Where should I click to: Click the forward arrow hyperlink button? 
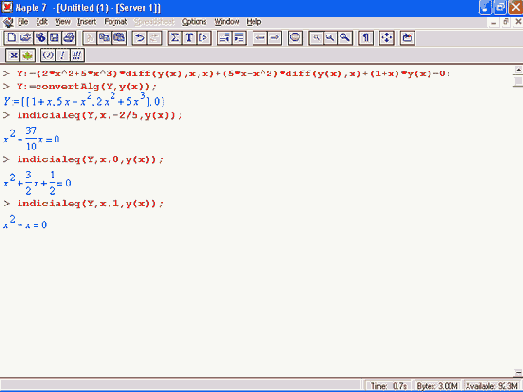(x=274, y=38)
